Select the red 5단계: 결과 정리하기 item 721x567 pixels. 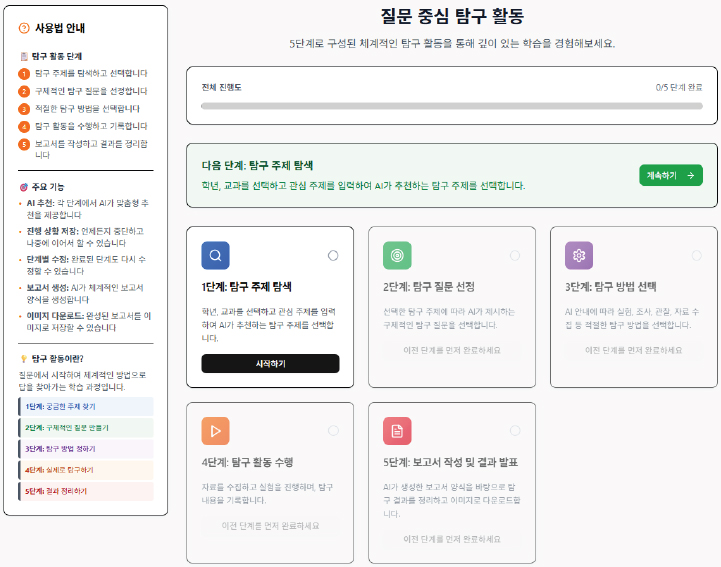[86, 491]
